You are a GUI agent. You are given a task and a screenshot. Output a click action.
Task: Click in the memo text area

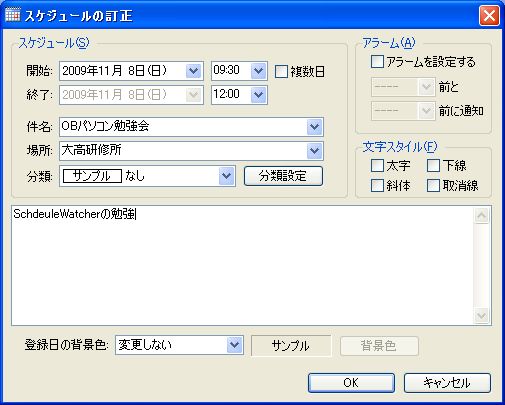click(242, 266)
